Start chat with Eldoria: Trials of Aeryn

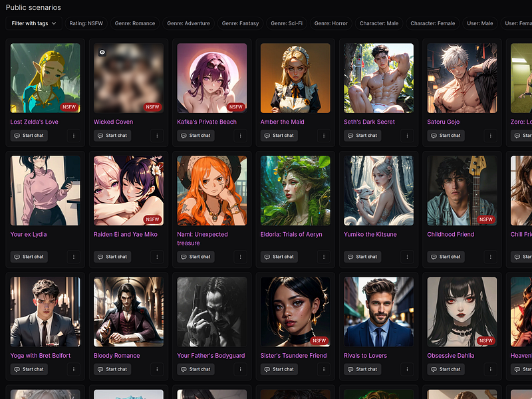(x=279, y=257)
